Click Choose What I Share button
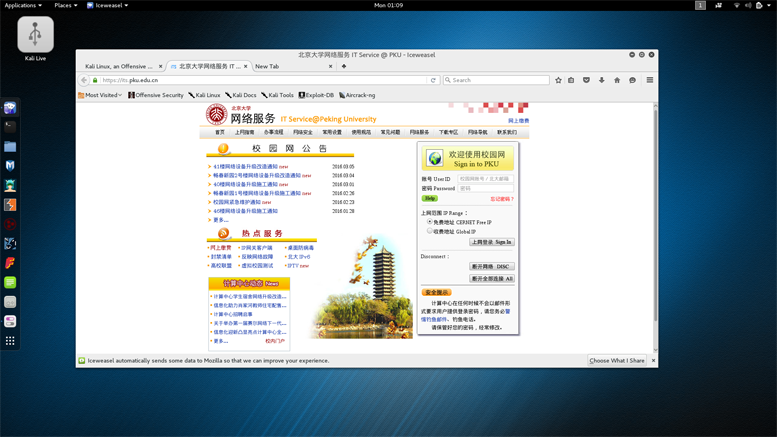This screenshot has width=777, height=437. [x=617, y=360]
